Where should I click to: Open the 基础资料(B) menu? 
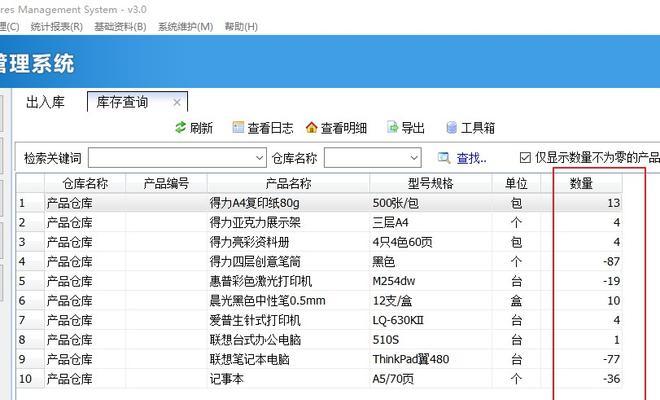coord(120,27)
